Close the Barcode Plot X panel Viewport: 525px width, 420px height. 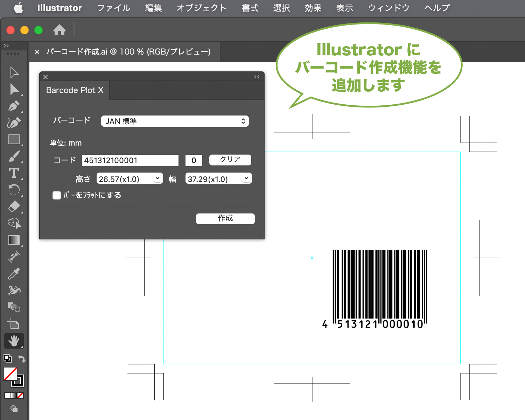[x=45, y=77]
